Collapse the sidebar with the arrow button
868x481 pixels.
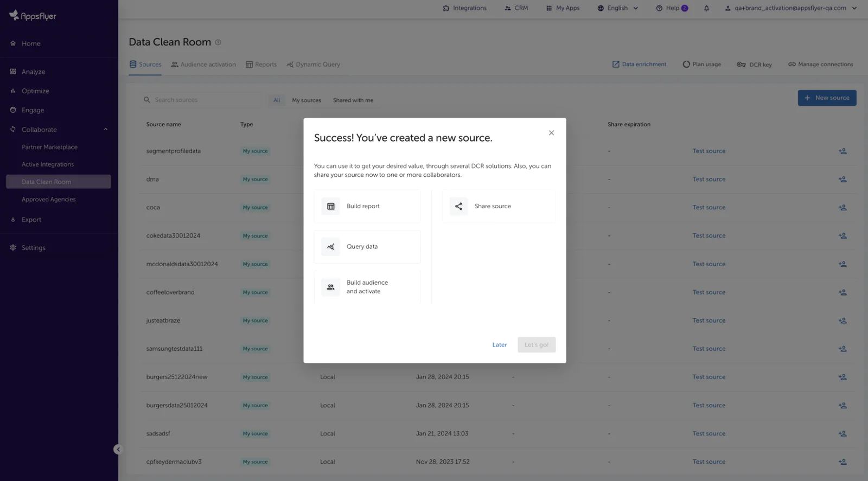(118, 449)
